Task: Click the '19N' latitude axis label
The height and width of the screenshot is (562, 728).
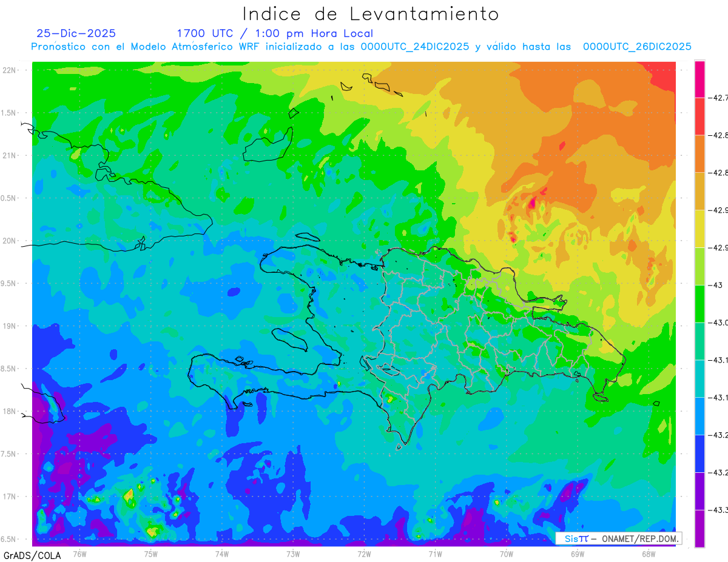Action: click(9, 326)
